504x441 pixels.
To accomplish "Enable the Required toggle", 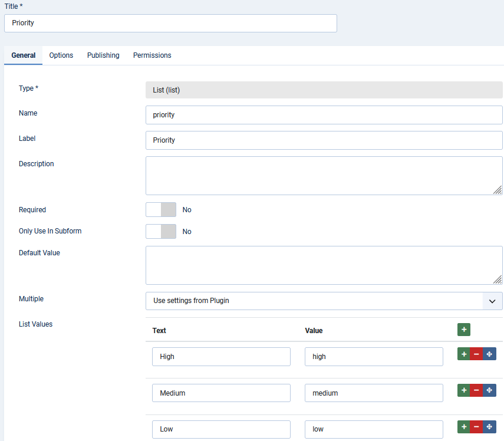I will click(x=160, y=209).
